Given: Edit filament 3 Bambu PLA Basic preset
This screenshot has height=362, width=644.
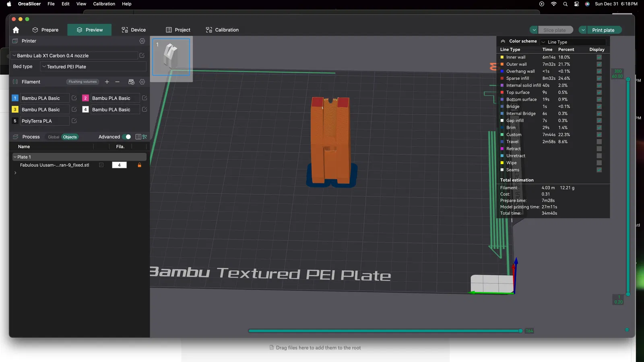Looking at the screenshot, I should click(x=74, y=109).
